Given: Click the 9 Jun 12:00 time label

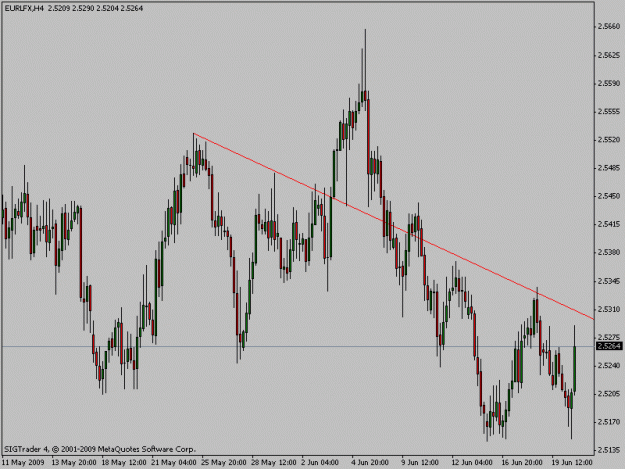Looking at the screenshot, I should pos(420,463).
